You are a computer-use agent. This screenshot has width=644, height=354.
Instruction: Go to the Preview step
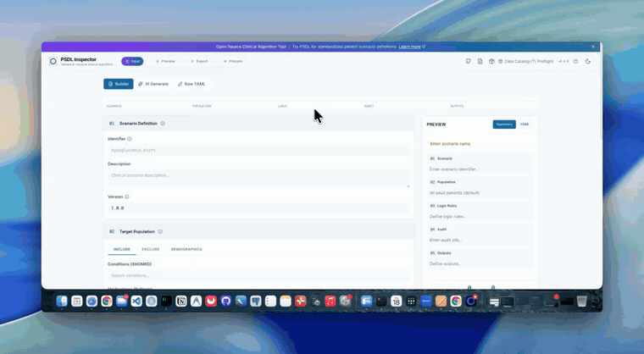[165, 61]
